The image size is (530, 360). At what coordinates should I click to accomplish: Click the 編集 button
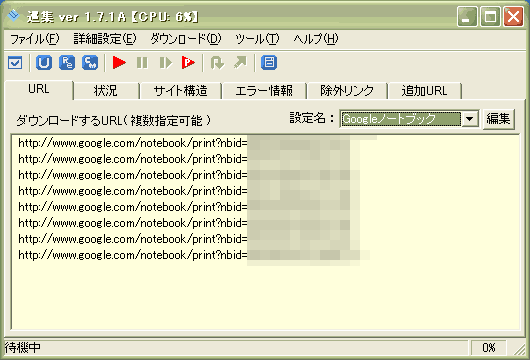point(499,119)
